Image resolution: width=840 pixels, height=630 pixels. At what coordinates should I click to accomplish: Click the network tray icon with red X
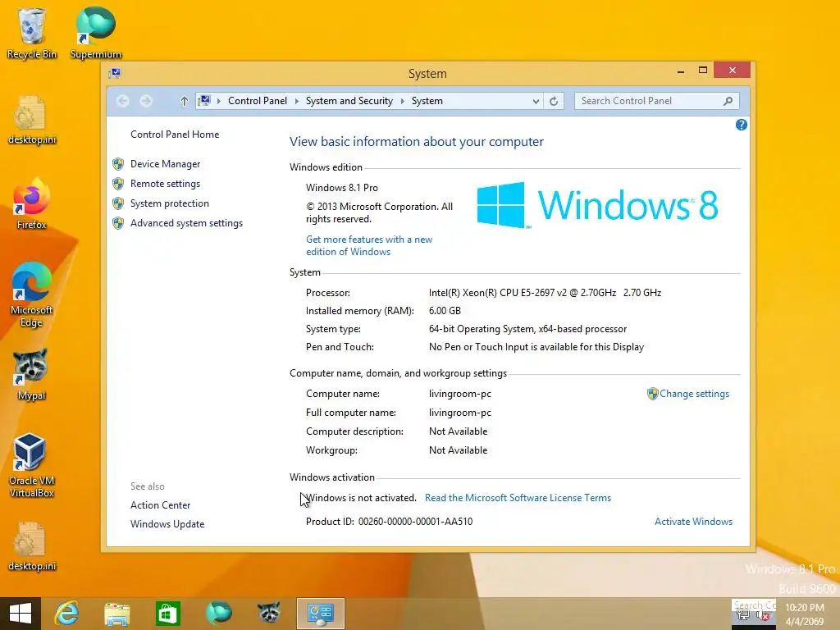coord(763,615)
